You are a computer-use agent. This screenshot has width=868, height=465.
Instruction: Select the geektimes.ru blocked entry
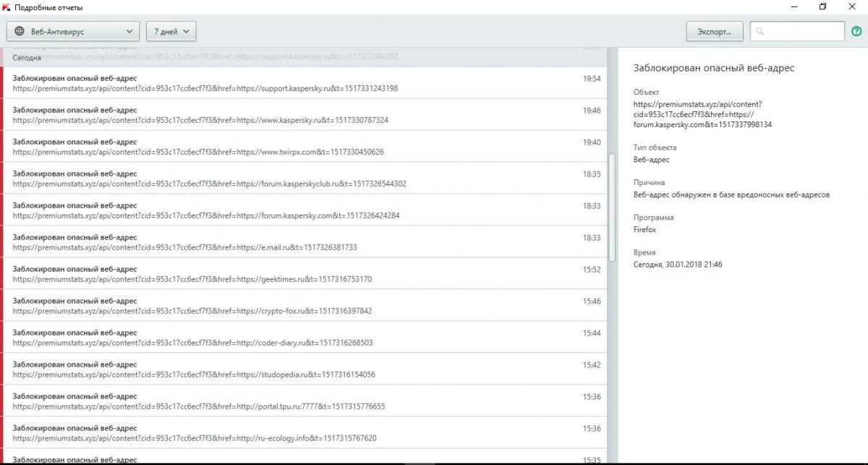(304, 273)
